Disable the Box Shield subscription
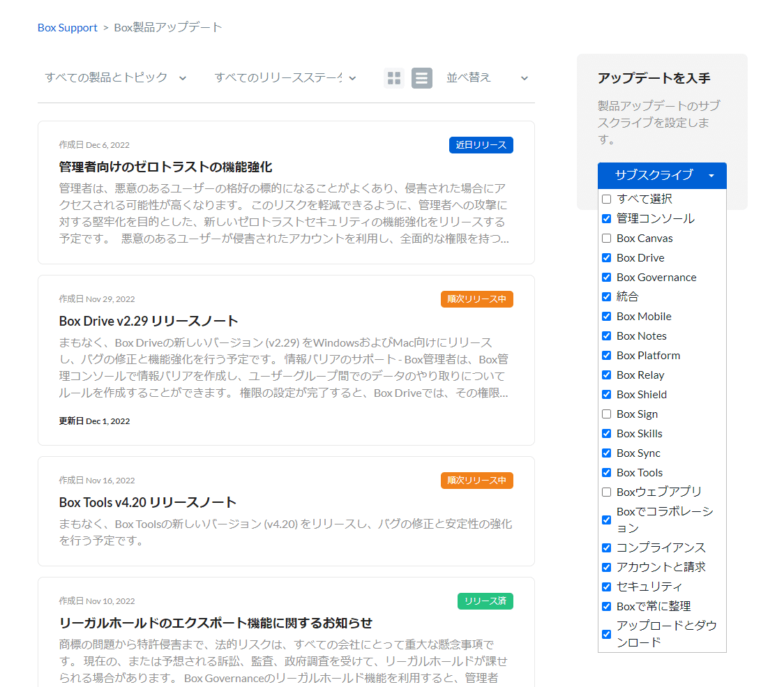The width and height of the screenshot is (784, 687). (606, 394)
